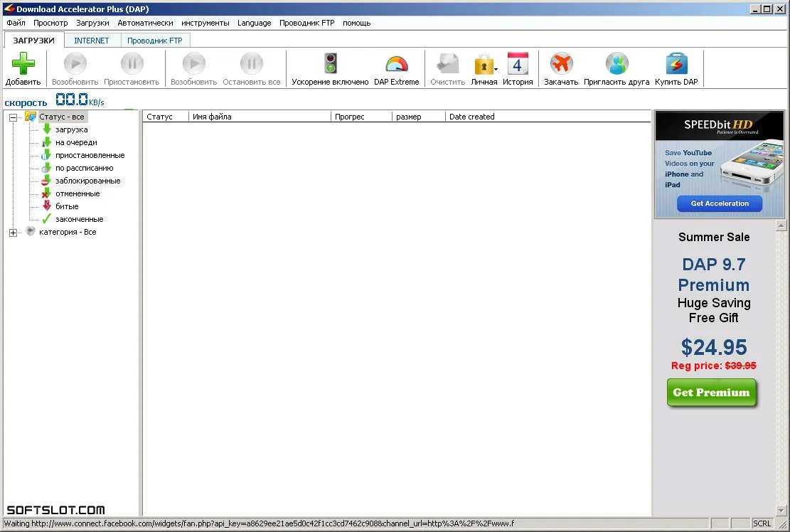Click the Get Acceleration blue button
The width and height of the screenshot is (790, 532).
pyautogui.click(x=720, y=203)
